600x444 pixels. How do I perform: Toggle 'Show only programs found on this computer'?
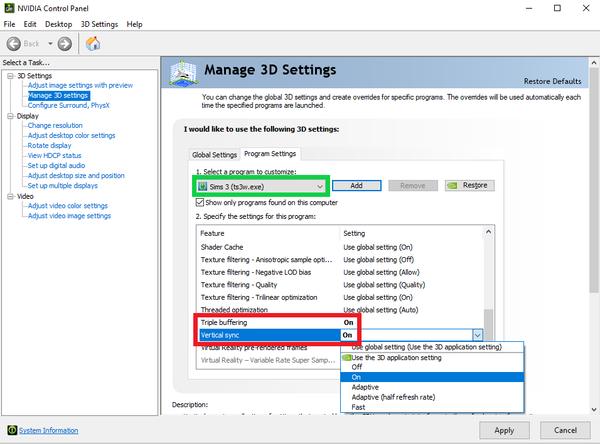pyautogui.click(x=197, y=201)
